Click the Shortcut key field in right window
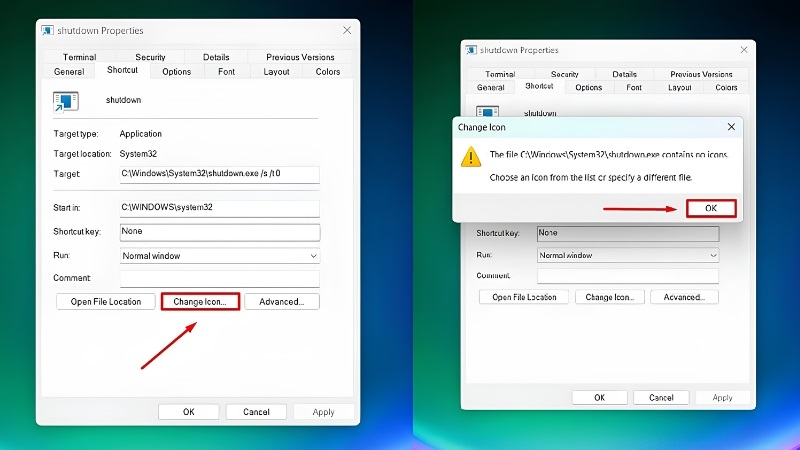800x450 pixels. (628, 233)
